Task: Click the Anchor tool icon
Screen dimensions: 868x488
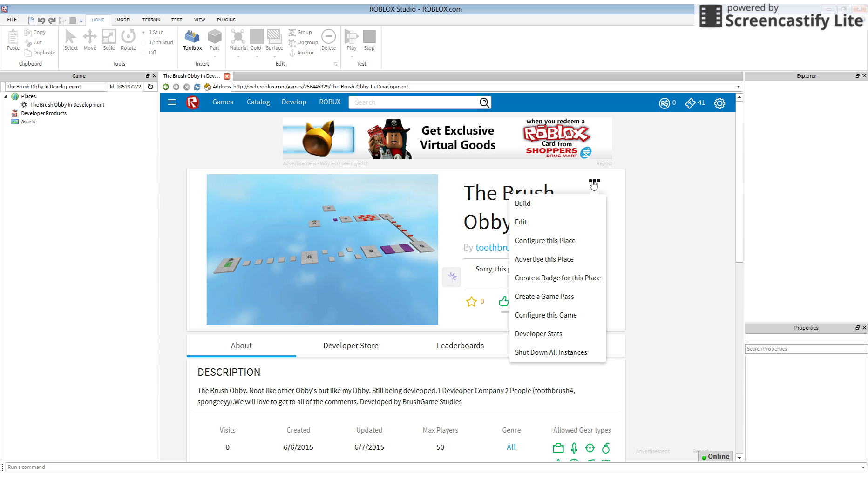Action: pyautogui.click(x=292, y=53)
